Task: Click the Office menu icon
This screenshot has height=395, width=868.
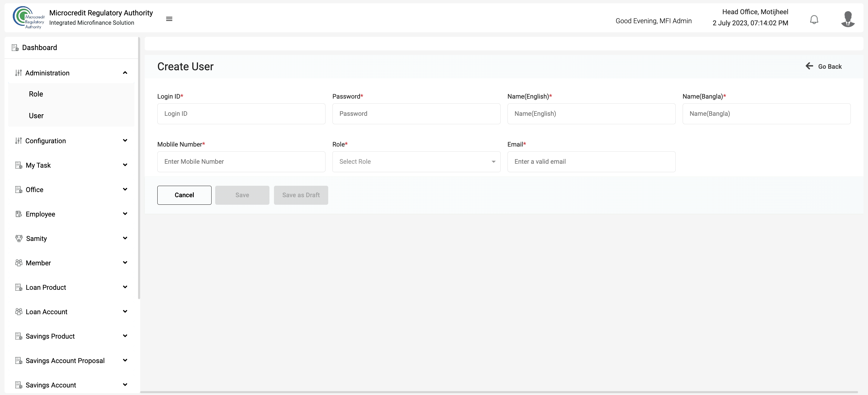Action: point(19,189)
